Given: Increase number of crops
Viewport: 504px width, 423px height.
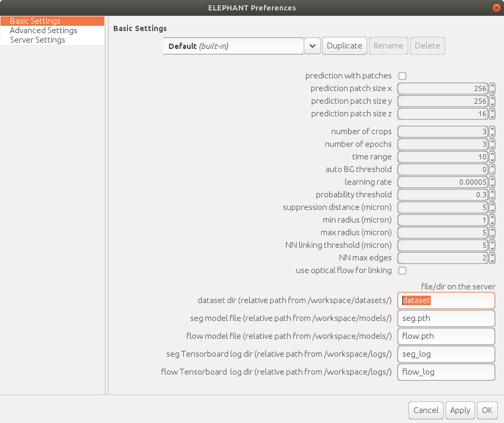Looking at the screenshot, I should pos(492,128).
